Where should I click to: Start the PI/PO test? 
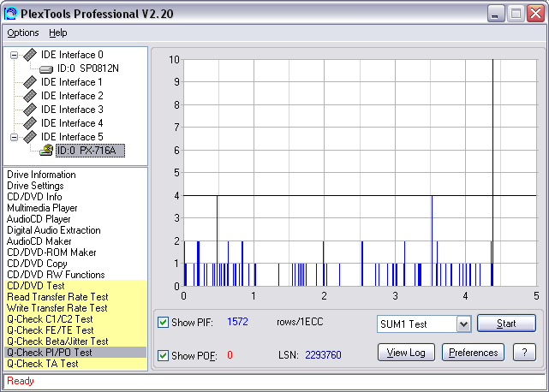pyautogui.click(x=506, y=323)
